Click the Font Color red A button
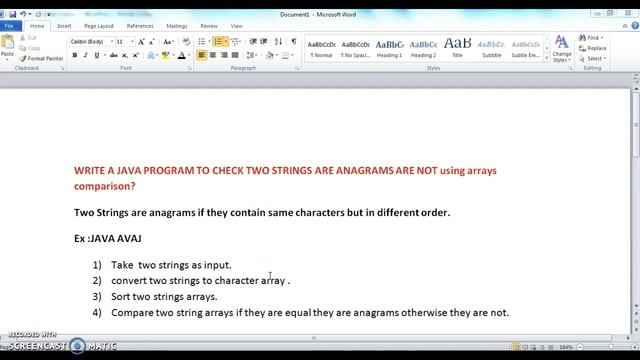The image size is (640, 360). 182,55
